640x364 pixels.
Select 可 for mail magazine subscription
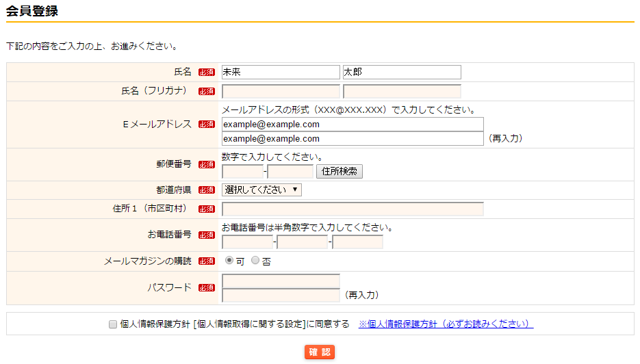(229, 261)
